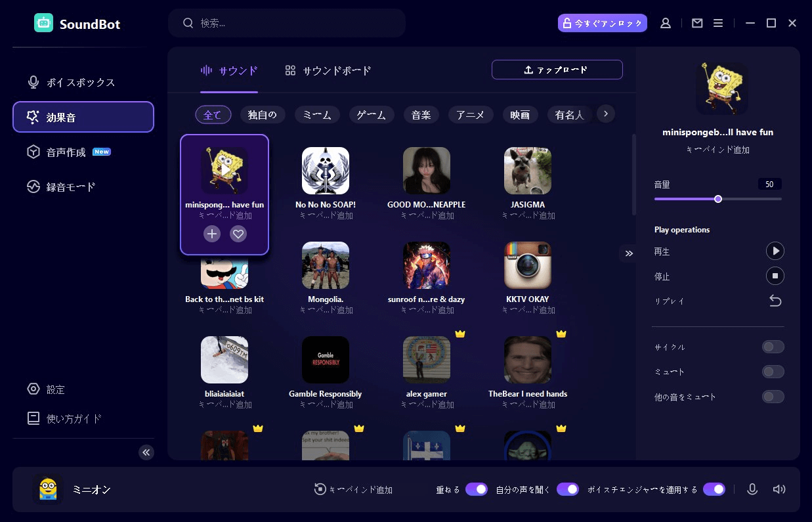The image size is (812, 522).
Task: Click the リプレイ replay arrow icon
Action: pyautogui.click(x=775, y=301)
